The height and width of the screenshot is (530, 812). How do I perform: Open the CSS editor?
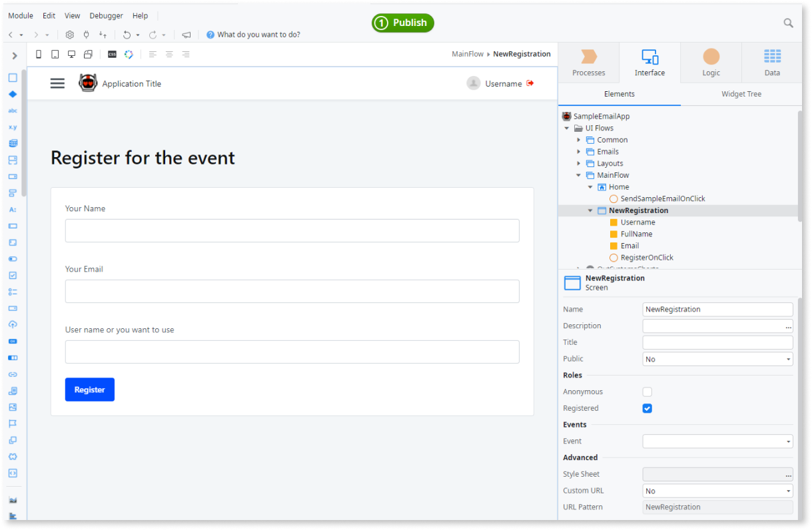coord(112,54)
